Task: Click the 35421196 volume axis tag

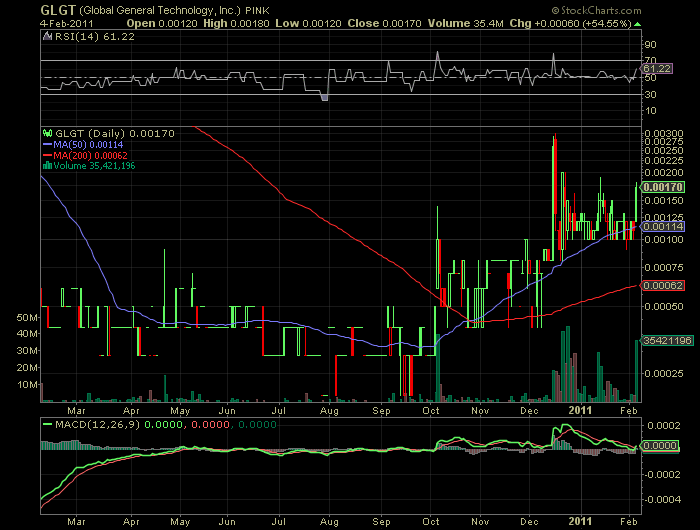Action: click(667, 341)
